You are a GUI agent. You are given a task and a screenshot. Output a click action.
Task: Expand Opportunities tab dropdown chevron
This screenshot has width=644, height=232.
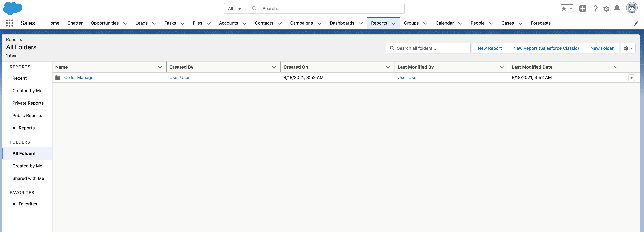[125, 23]
